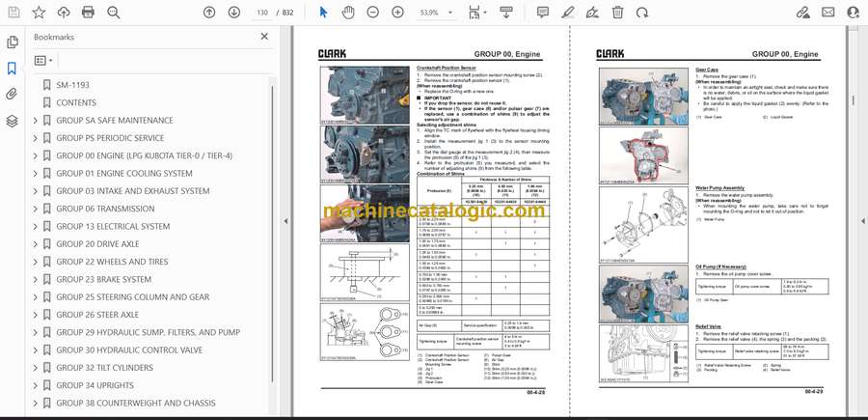Click the Gear Case heading on right page
The image size is (868, 420).
(707, 70)
